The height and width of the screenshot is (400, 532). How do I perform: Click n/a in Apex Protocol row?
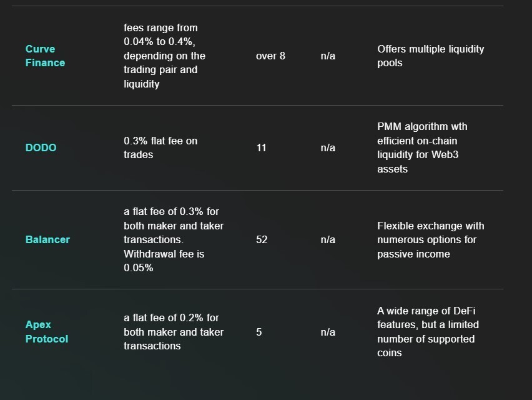(x=328, y=332)
